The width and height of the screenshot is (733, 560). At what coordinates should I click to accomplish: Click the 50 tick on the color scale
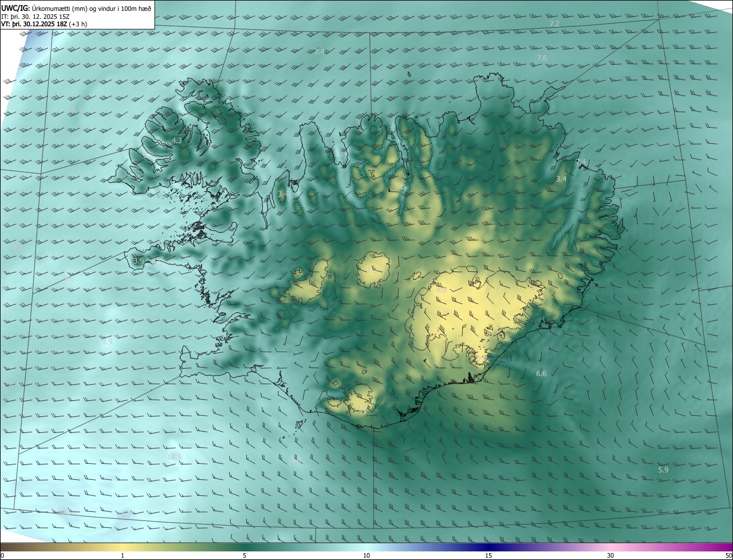click(728, 555)
